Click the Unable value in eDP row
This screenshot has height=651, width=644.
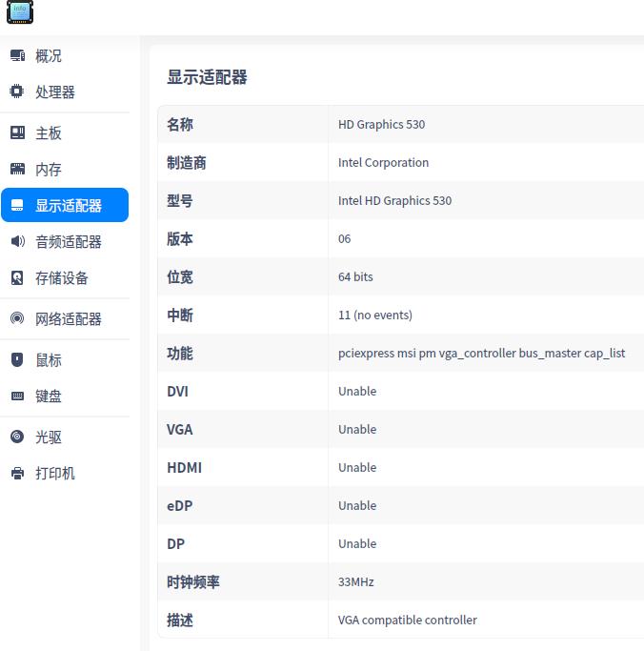click(x=357, y=506)
